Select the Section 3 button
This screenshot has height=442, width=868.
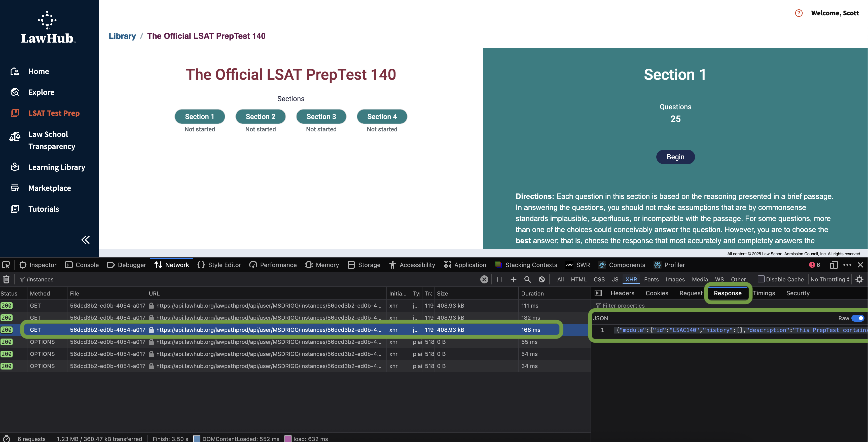point(321,117)
